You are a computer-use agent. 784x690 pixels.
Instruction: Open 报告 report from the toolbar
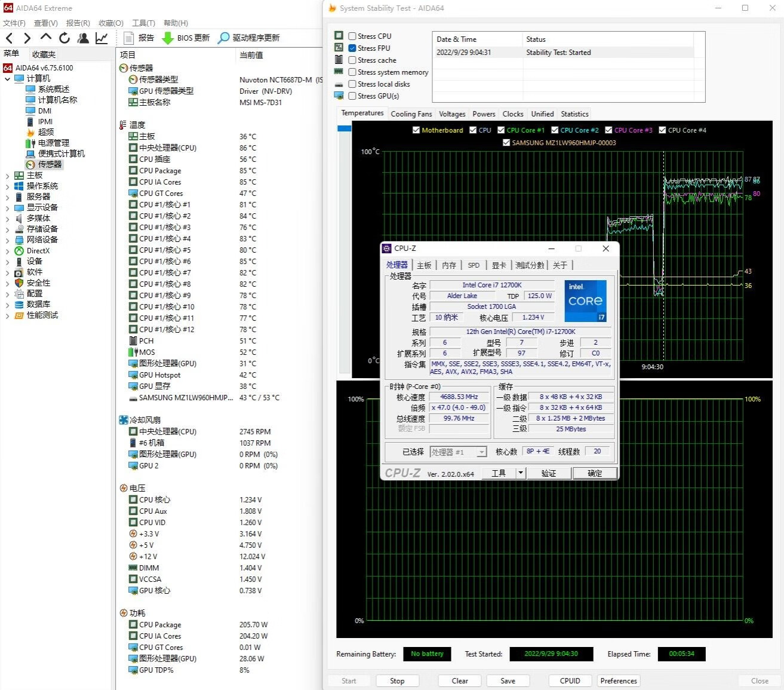click(x=139, y=38)
